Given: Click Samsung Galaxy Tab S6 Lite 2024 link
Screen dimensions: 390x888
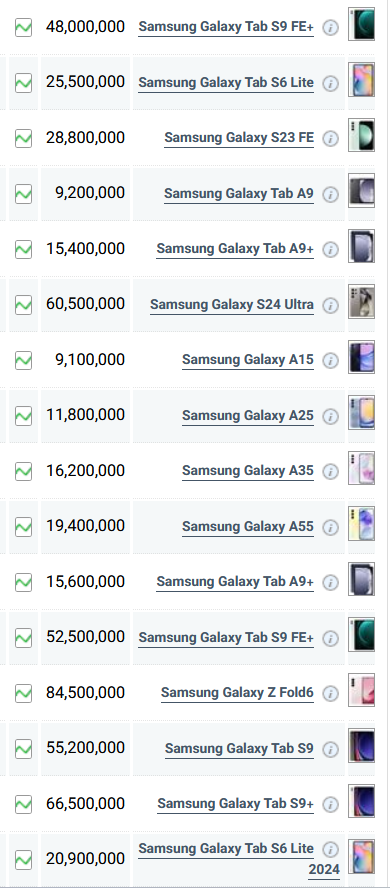Looking at the screenshot, I should click(x=239, y=859).
